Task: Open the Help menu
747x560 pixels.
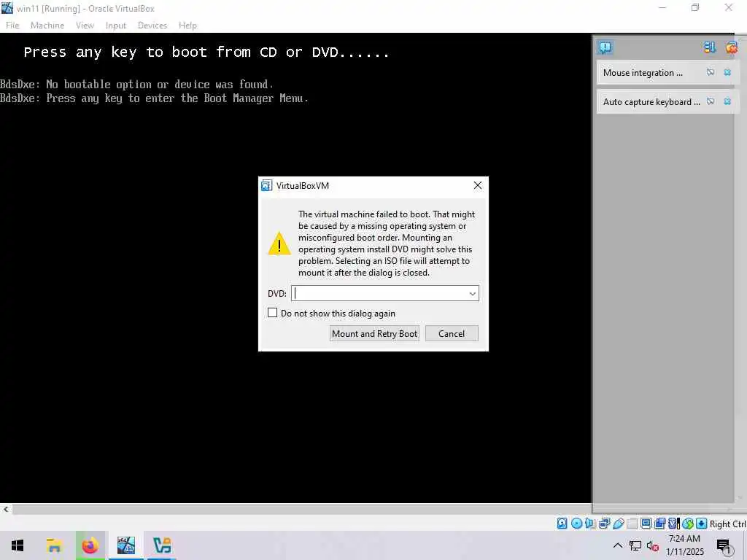Action: (187, 26)
